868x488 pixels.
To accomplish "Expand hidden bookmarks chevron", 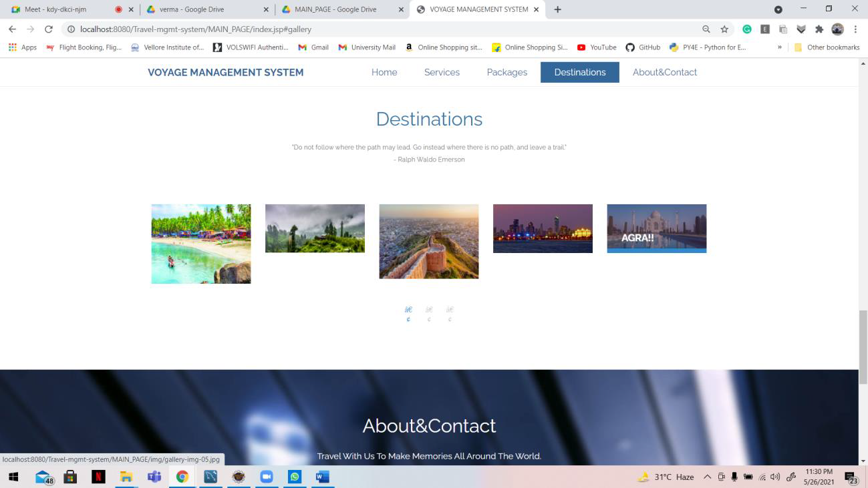I will click(x=779, y=47).
